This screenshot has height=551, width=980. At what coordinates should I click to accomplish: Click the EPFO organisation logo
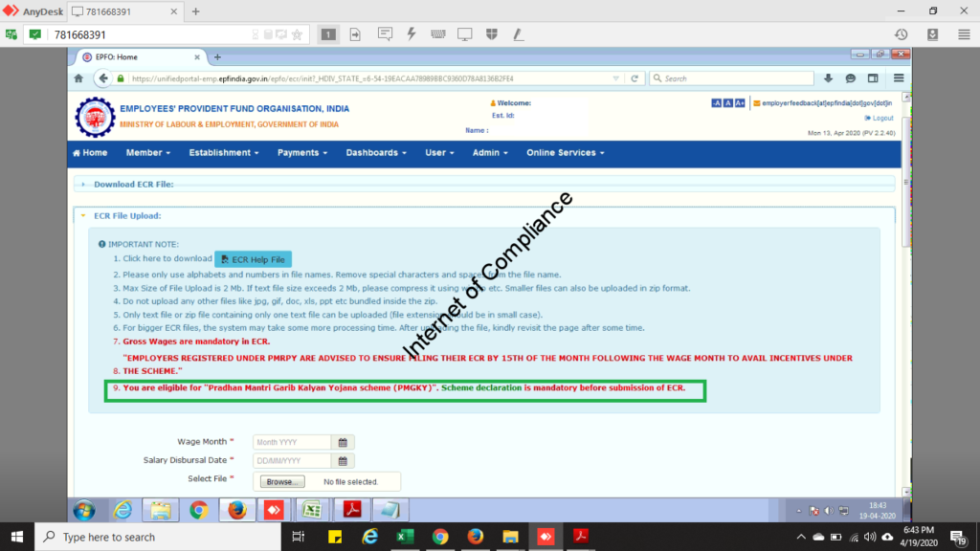point(95,117)
